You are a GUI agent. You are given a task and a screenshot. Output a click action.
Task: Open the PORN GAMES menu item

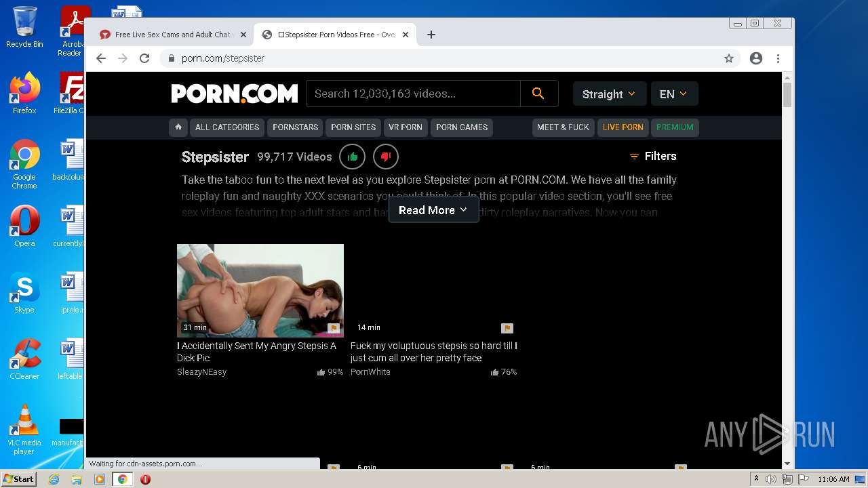(x=462, y=127)
